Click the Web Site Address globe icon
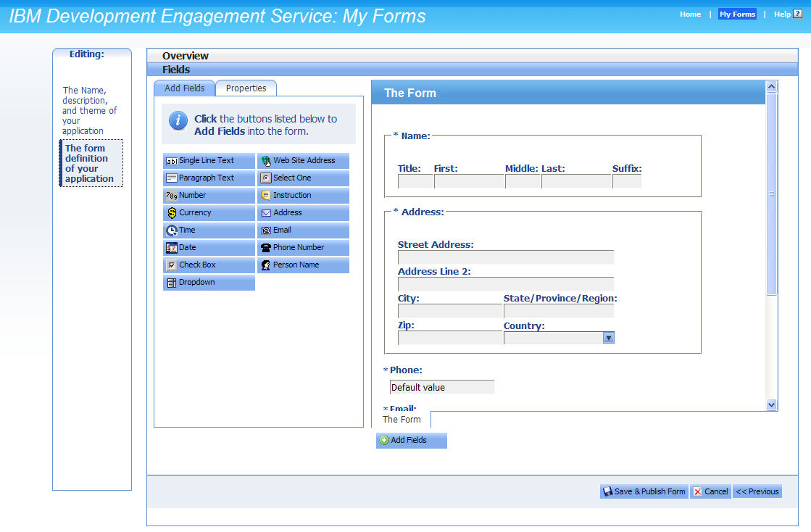This screenshot has height=532, width=811. click(x=265, y=161)
